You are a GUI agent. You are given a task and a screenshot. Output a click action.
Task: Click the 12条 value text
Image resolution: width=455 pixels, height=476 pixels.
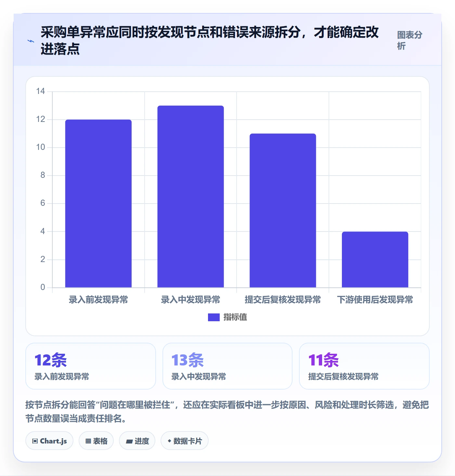coord(51,360)
